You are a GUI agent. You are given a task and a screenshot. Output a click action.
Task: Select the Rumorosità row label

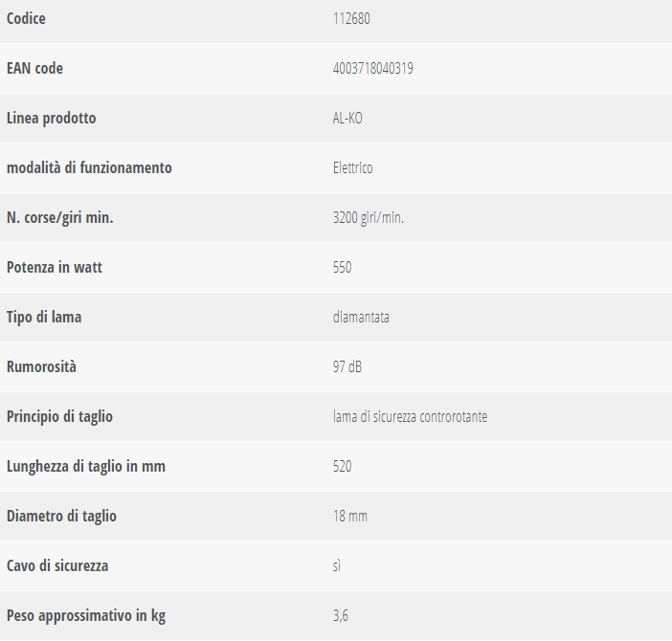coord(41,367)
